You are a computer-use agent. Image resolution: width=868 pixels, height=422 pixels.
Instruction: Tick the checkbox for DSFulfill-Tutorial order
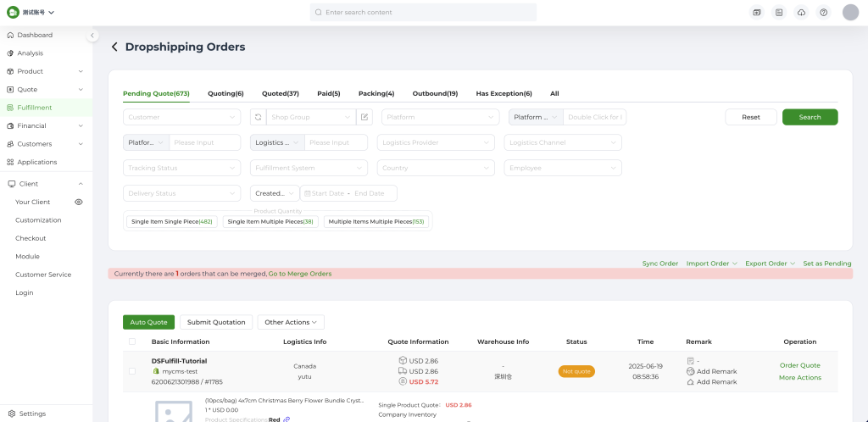(x=131, y=371)
